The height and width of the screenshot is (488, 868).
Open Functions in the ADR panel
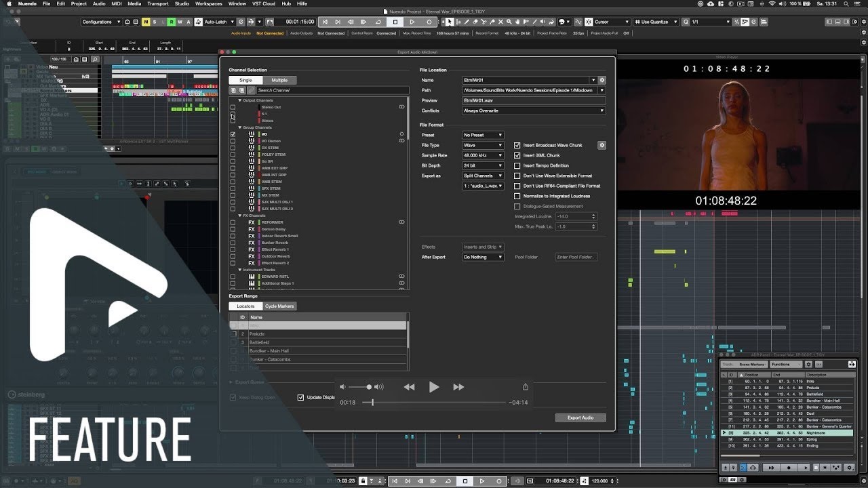coord(785,364)
